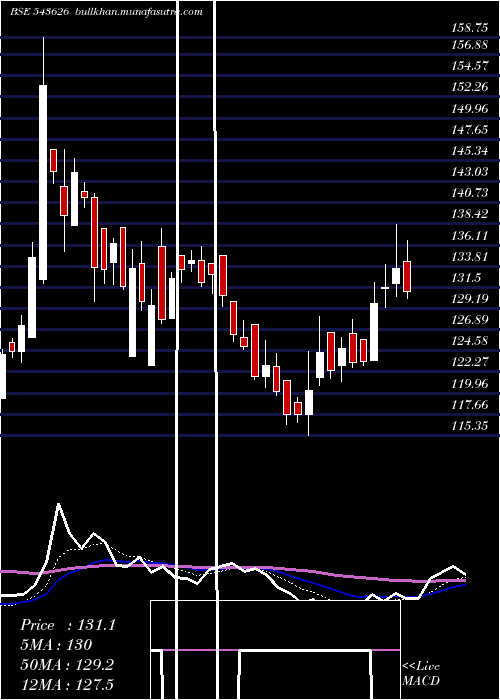Click the 126.89 price axis label

tap(469, 320)
